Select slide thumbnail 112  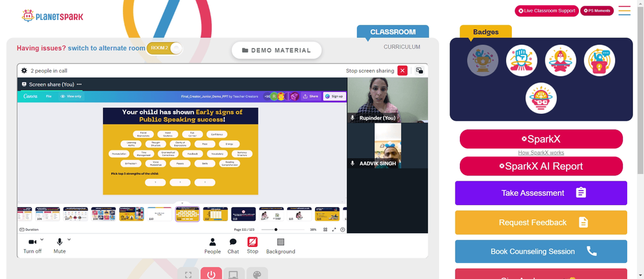click(215, 214)
